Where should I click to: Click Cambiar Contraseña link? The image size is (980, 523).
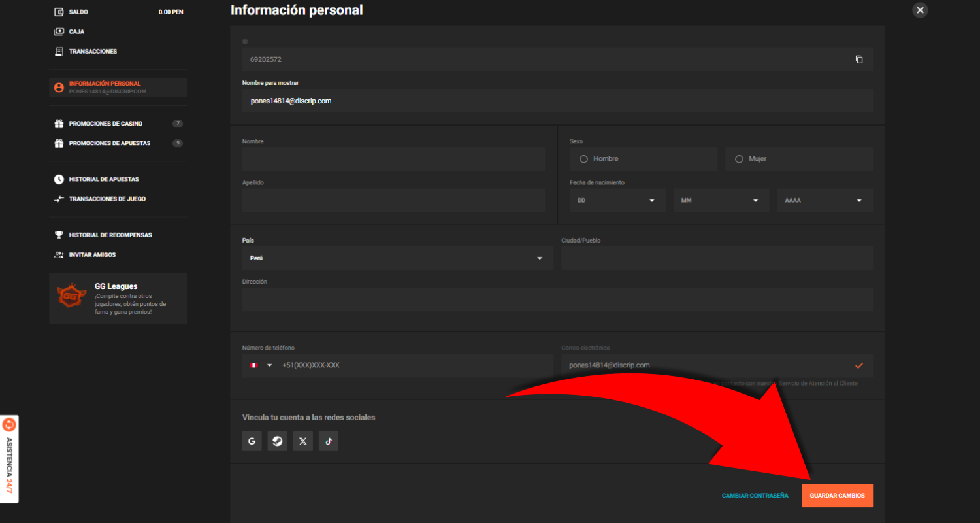click(755, 496)
